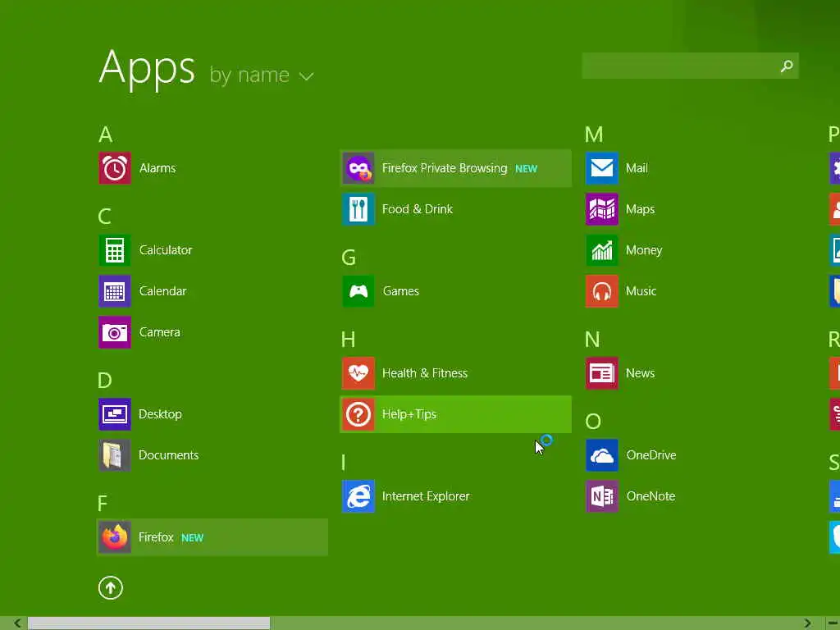Go back to Start with up arrow

coord(111,588)
